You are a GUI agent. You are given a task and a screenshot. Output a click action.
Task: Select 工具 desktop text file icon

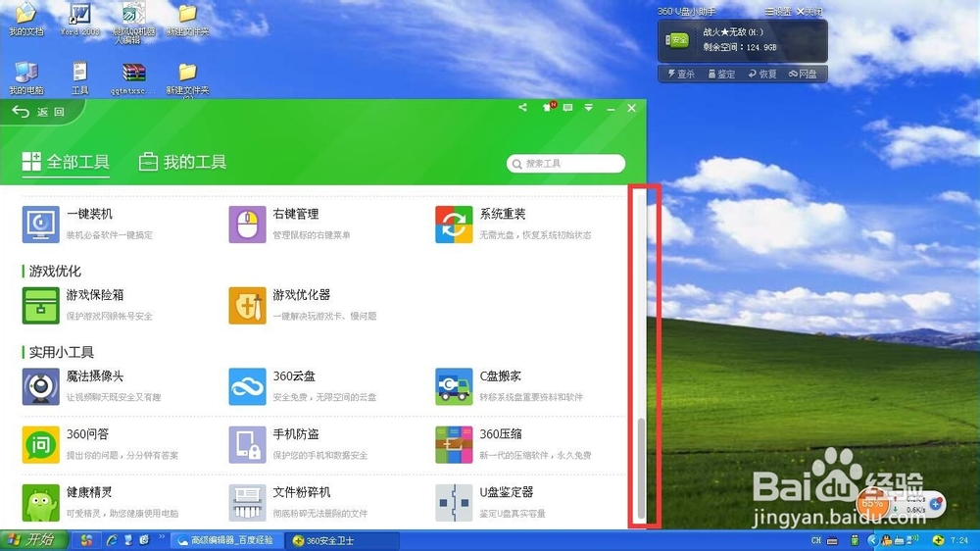point(80,78)
